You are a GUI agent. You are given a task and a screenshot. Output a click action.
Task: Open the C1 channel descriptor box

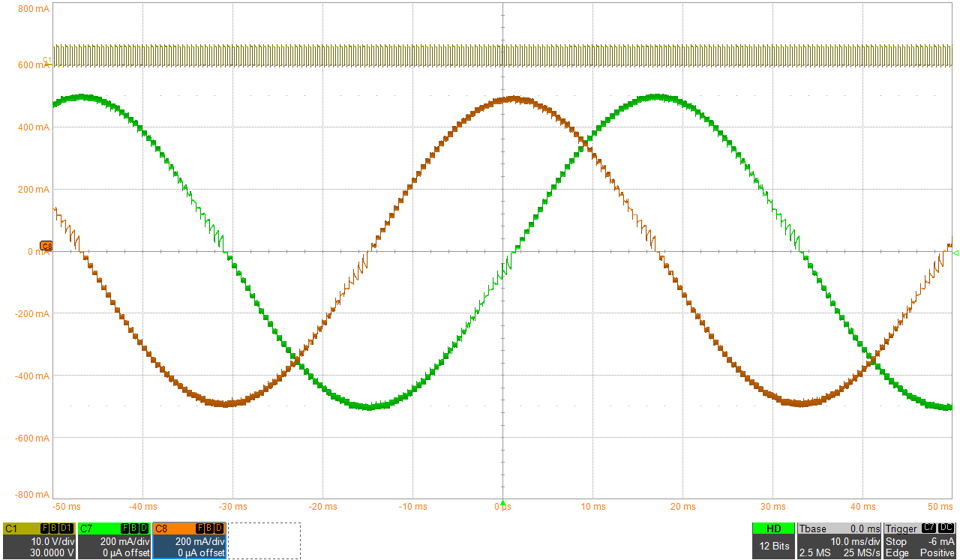(x=39, y=541)
